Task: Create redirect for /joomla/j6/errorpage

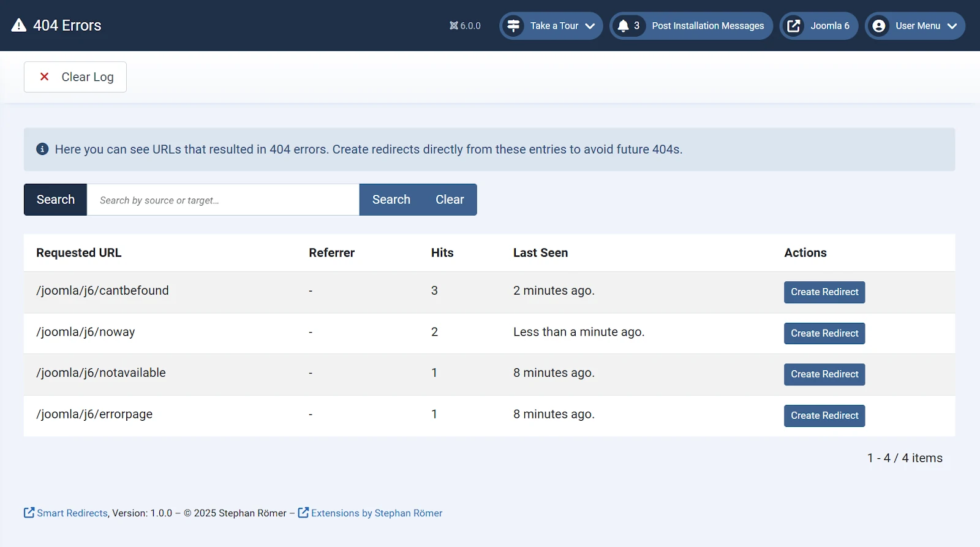Action: click(x=824, y=415)
